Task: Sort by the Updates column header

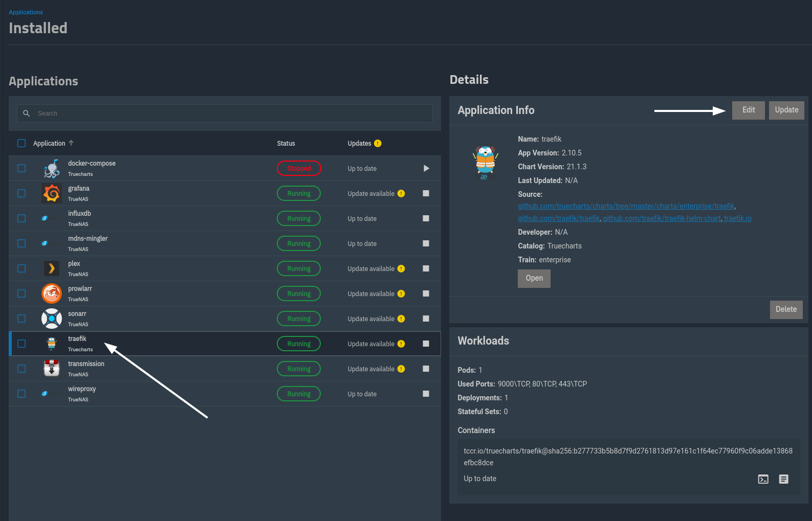Action: click(x=359, y=143)
